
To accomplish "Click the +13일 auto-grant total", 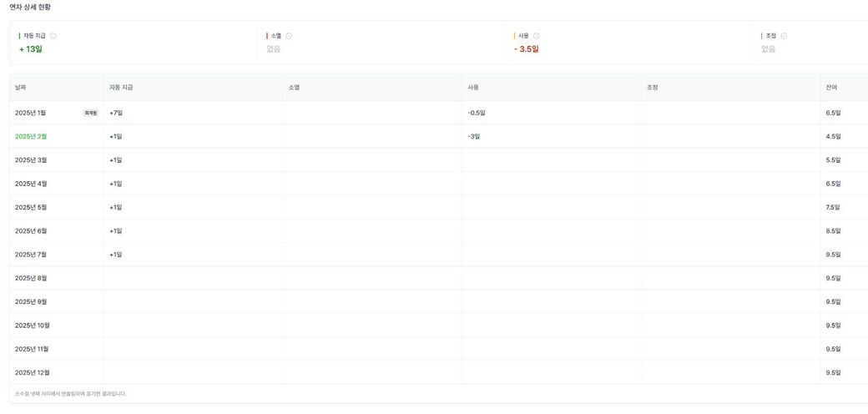I will click(31, 49).
